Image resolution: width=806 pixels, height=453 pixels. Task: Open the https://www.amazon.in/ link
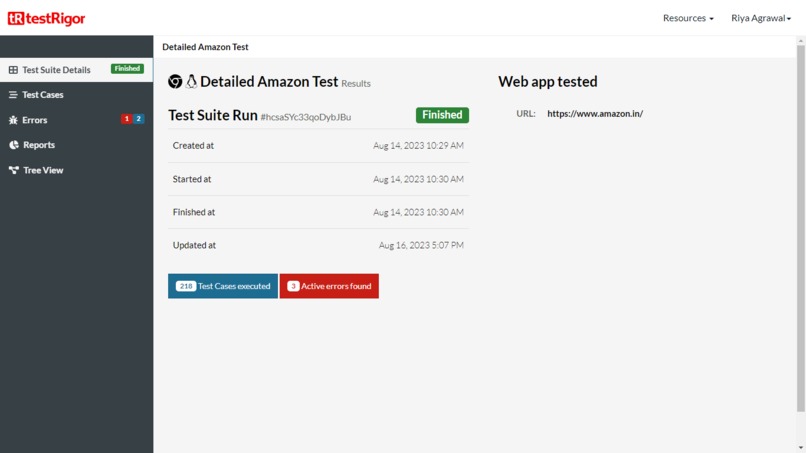[x=595, y=114]
